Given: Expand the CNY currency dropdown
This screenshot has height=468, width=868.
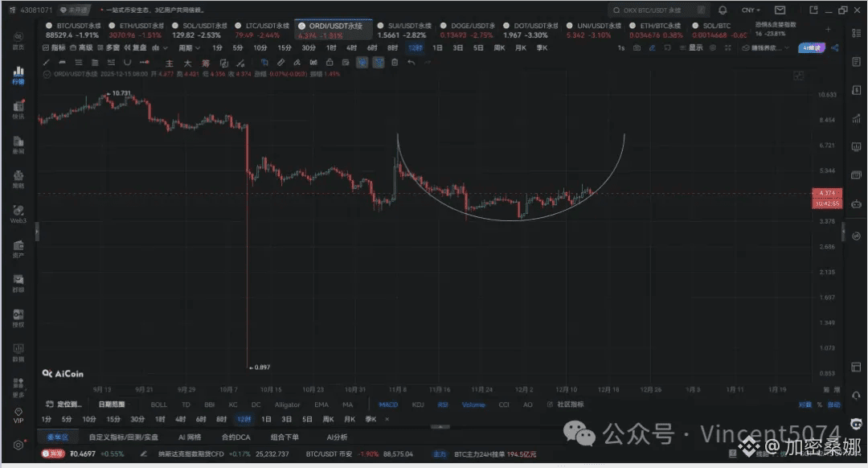Looking at the screenshot, I should click(x=751, y=10).
